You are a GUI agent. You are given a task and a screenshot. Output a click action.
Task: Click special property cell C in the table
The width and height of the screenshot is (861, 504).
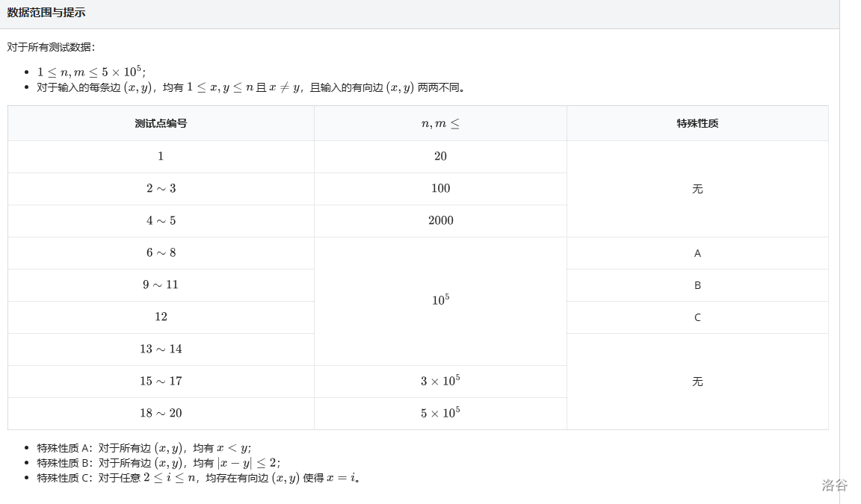(x=697, y=317)
